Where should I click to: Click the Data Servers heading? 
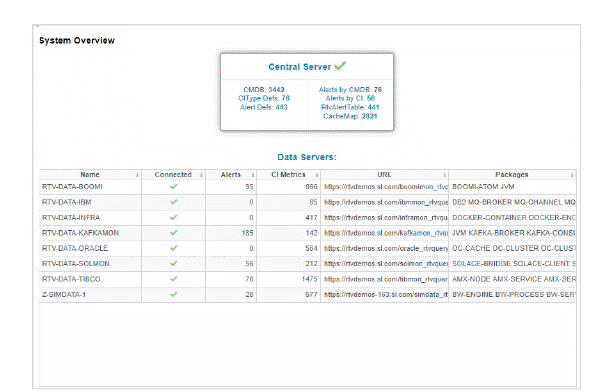click(x=307, y=157)
